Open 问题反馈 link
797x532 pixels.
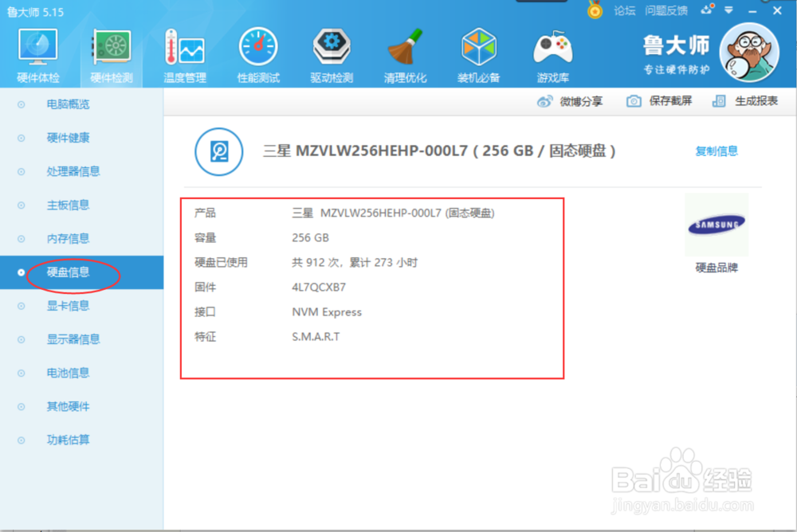(x=665, y=10)
